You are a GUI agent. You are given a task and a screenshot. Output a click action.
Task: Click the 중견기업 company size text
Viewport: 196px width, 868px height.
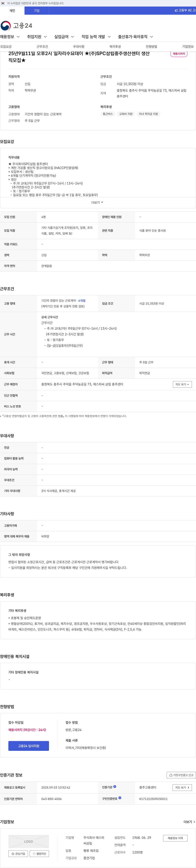click(89, 858)
